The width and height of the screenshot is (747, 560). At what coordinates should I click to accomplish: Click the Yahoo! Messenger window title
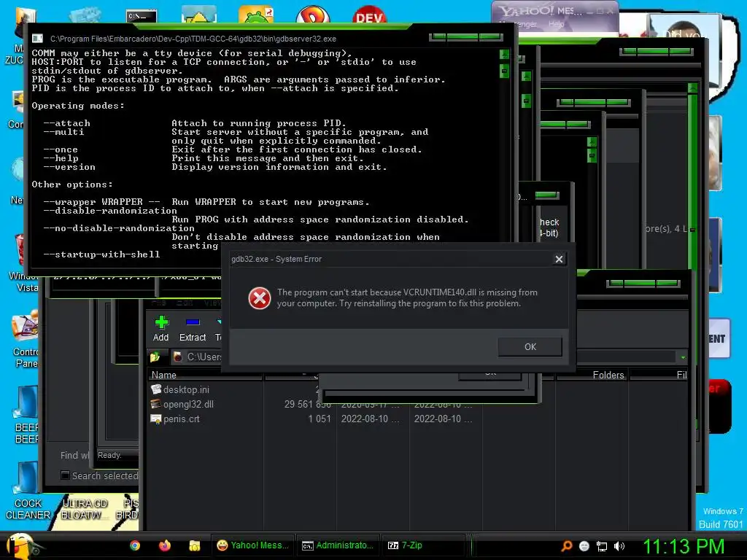540,10
